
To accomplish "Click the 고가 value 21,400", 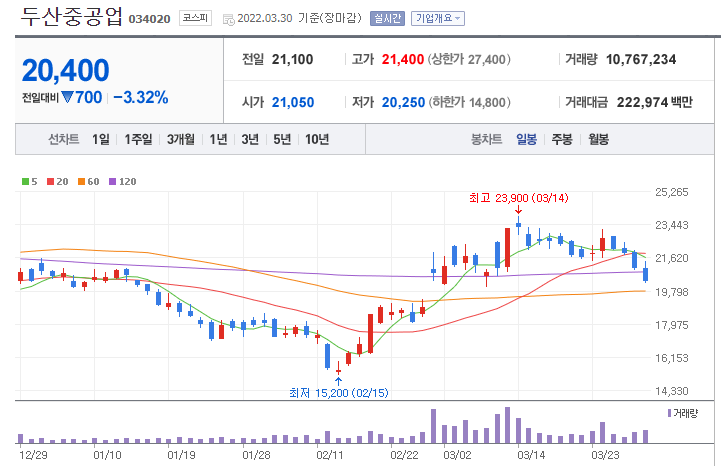I will click(403, 59).
